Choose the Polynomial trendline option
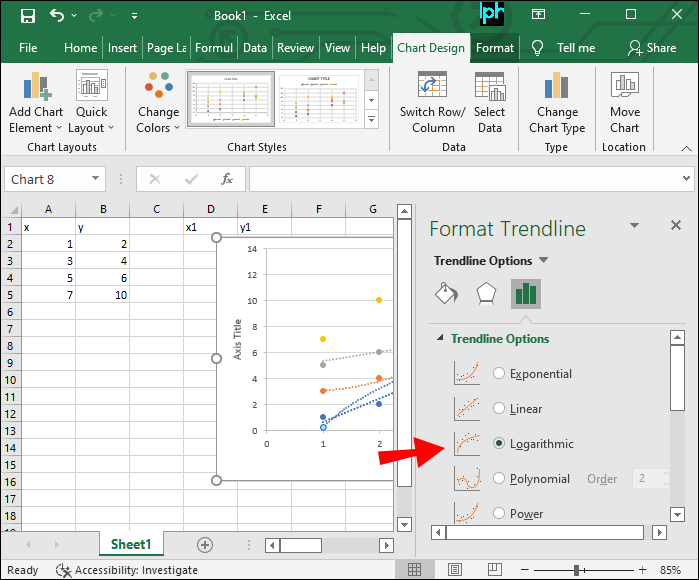 [x=500, y=479]
